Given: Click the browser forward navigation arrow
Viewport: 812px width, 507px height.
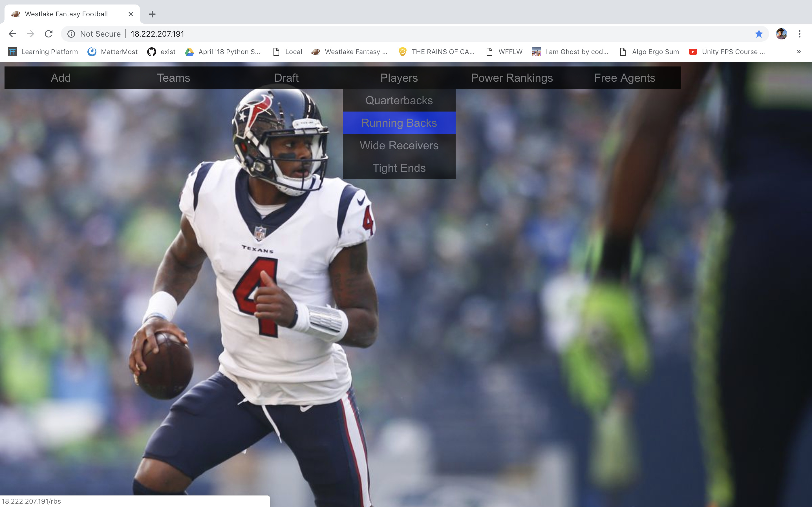Looking at the screenshot, I should click(x=30, y=33).
